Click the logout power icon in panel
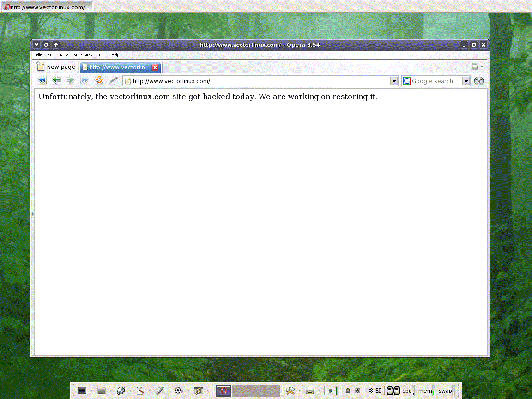Image resolution: width=532 pixels, height=399 pixels. tap(357, 391)
